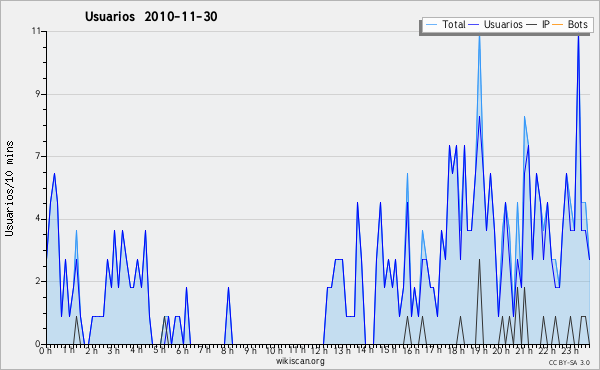The height and width of the screenshot is (370, 600).
Task: Click the x-axis label '8 h'
Action: click(x=227, y=350)
